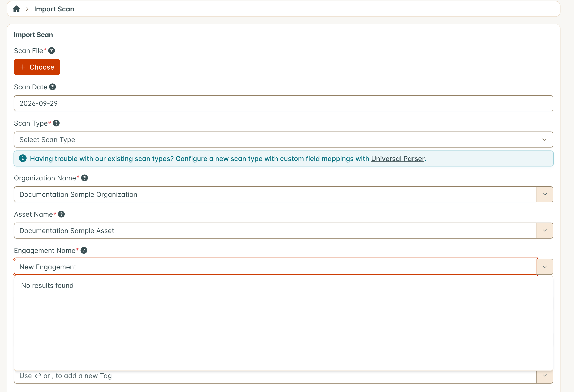Open help tooltip for Scan Type
This screenshot has width=574, height=392.
pyautogui.click(x=56, y=123)
